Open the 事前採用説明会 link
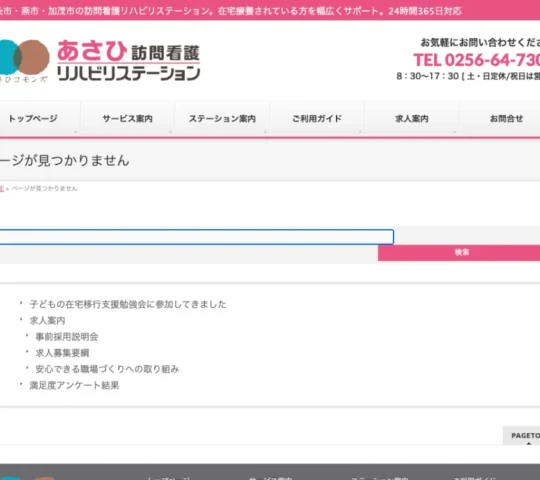Screen dimensions: 540x480 67,337
